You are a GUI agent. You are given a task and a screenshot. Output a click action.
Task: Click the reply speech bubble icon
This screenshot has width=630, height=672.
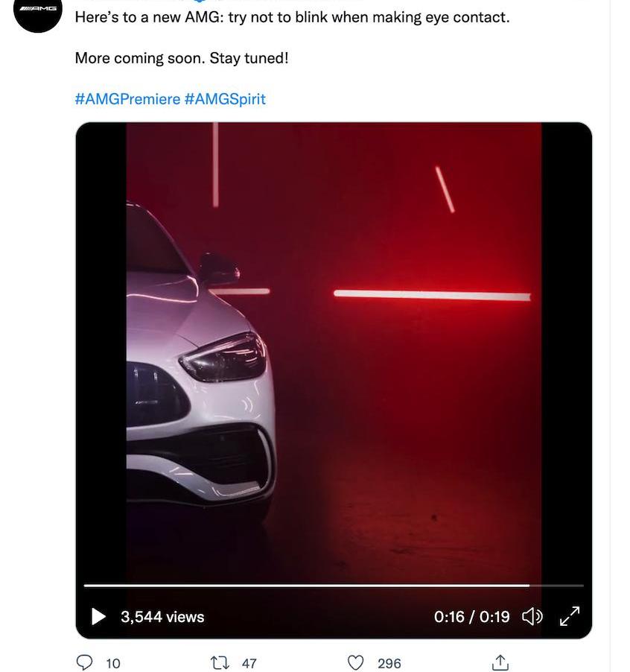(x=86, y=662)
